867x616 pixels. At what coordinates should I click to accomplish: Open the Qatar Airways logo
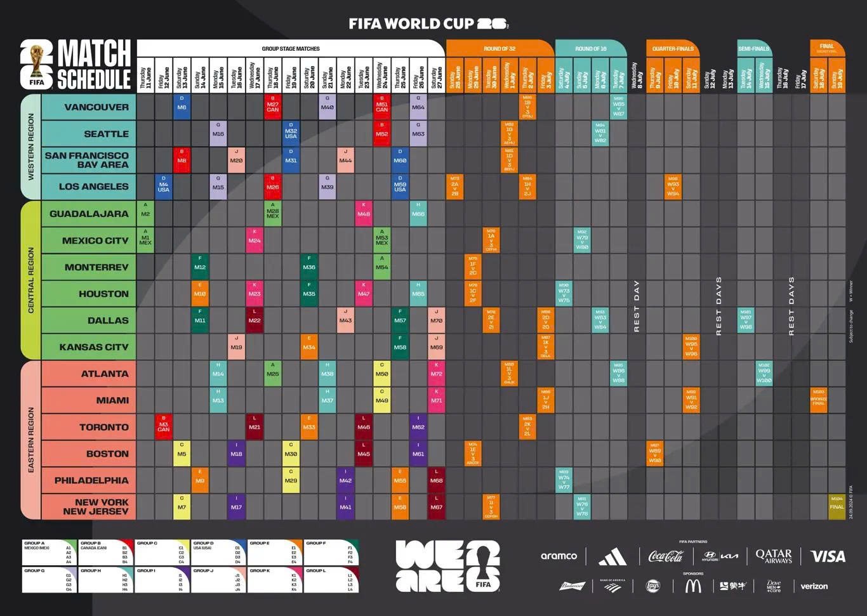tap(773, 556)
